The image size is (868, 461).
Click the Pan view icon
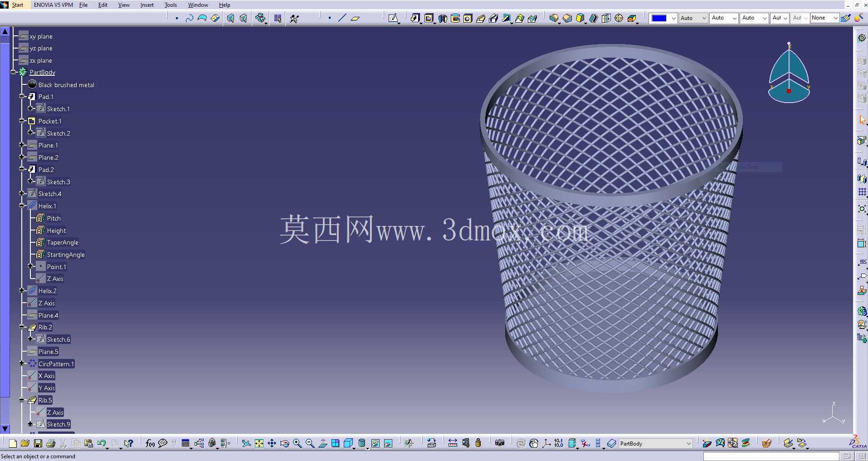pos(272,443)
